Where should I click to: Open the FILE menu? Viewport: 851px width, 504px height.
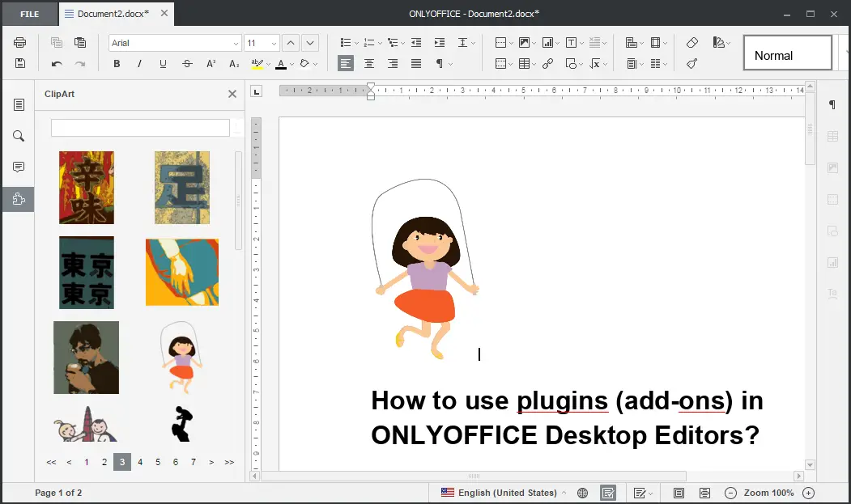point(30,14)
